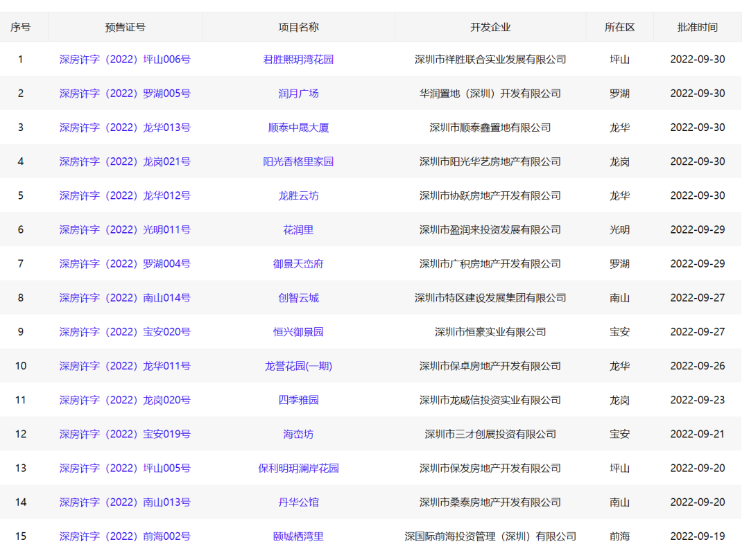Select developer 深圳市保发房地产开发有限公司
749x560 pixels.
click(490, 468)
